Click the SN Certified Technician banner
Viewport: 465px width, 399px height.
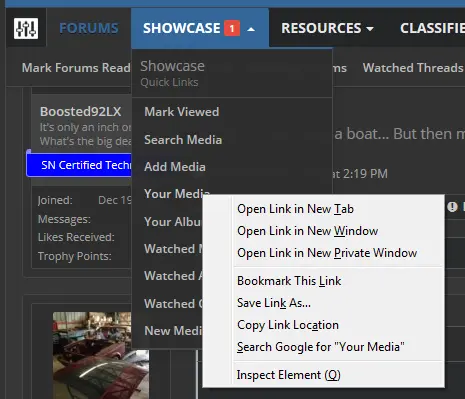(x=79, y=165)
